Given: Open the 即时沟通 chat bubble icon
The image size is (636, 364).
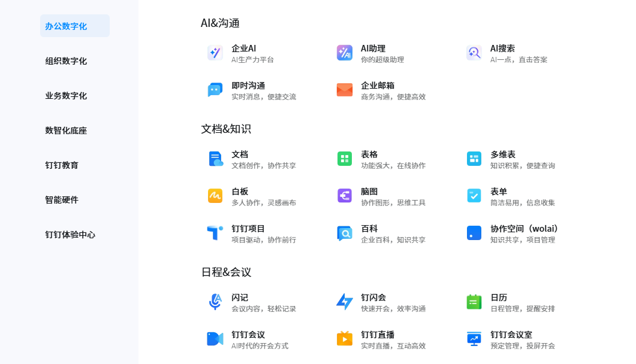Looking at the screenshot, I should click(215, 90).
